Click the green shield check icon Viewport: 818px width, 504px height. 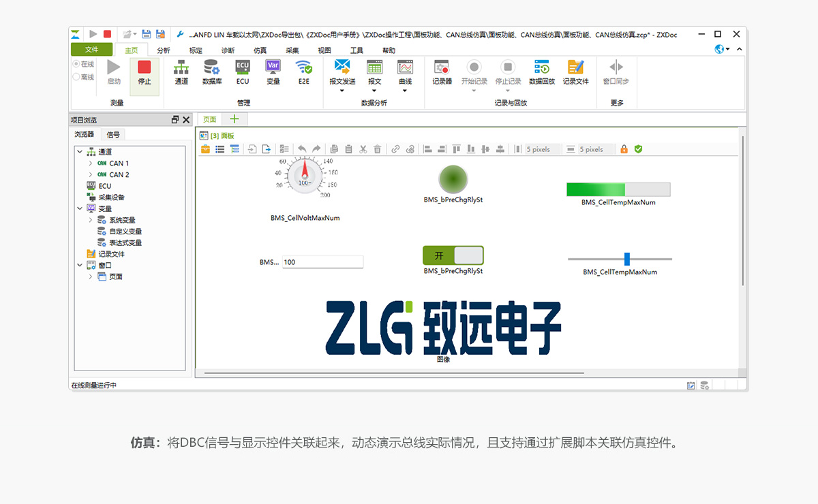638,149
